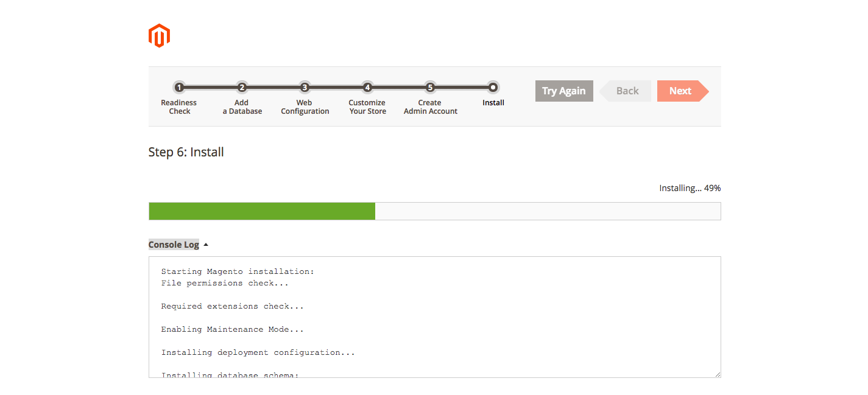Click step 5 circle in wizard
The width and height of the screenshot is (868, 395).
(430, 88)
